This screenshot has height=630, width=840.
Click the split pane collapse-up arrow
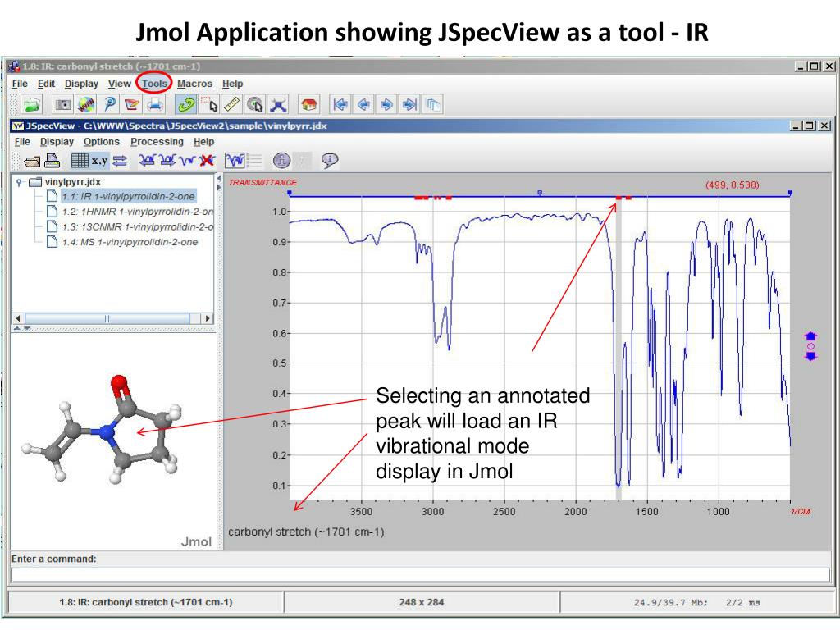17,328
